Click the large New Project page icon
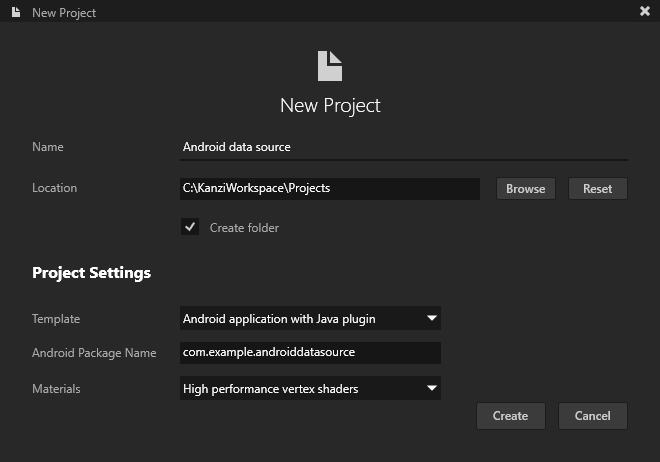This screenshot has height=462, width=660. coord(330,66)
